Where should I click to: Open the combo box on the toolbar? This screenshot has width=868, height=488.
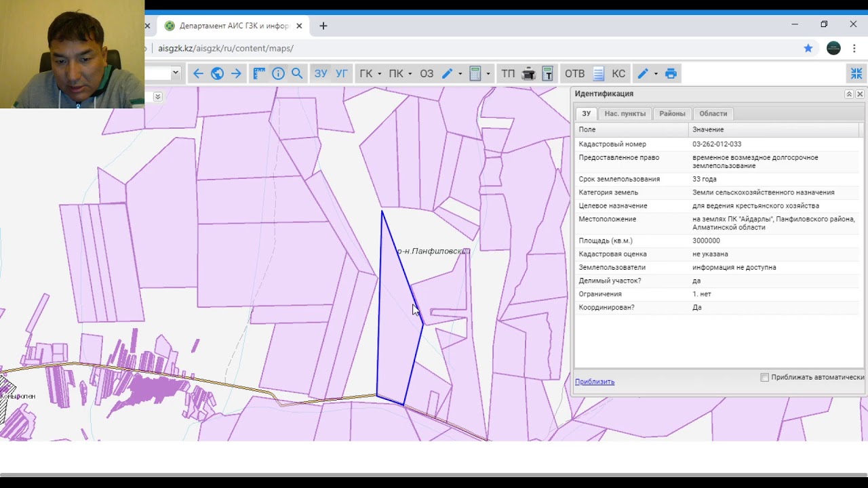coord(163,73)
